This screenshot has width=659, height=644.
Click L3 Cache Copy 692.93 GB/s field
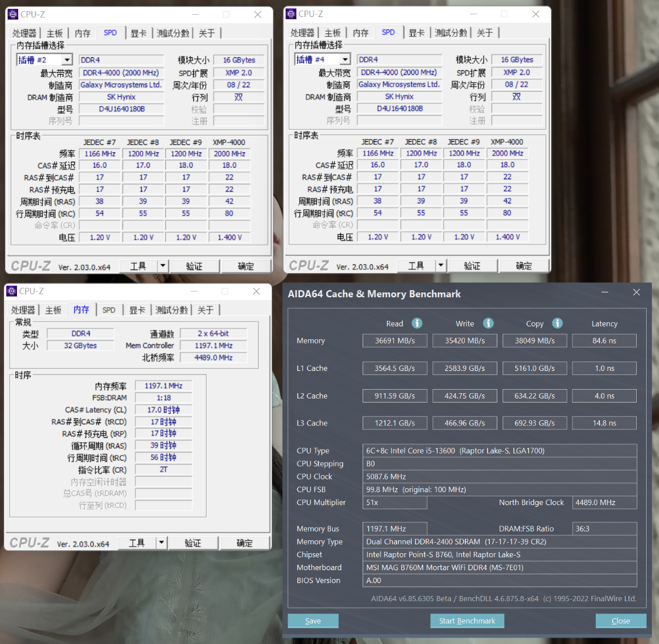click(x=535, y=423)
